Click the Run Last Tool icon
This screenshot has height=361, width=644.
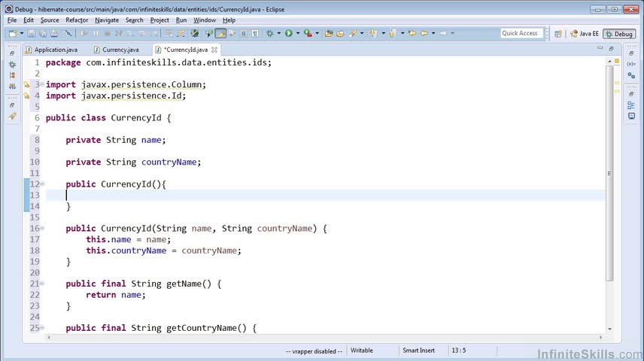[x=308, y=33]
